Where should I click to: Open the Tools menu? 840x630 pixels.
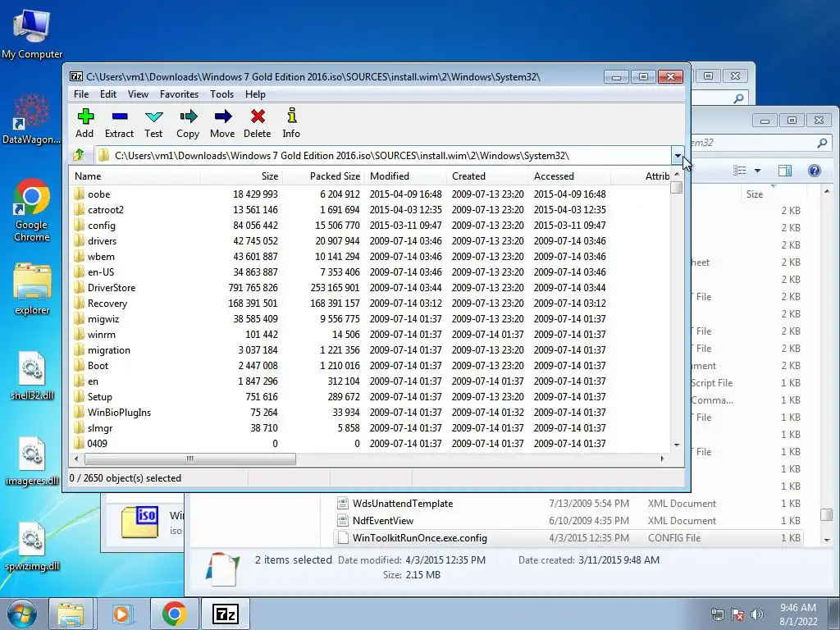(221, 94)
